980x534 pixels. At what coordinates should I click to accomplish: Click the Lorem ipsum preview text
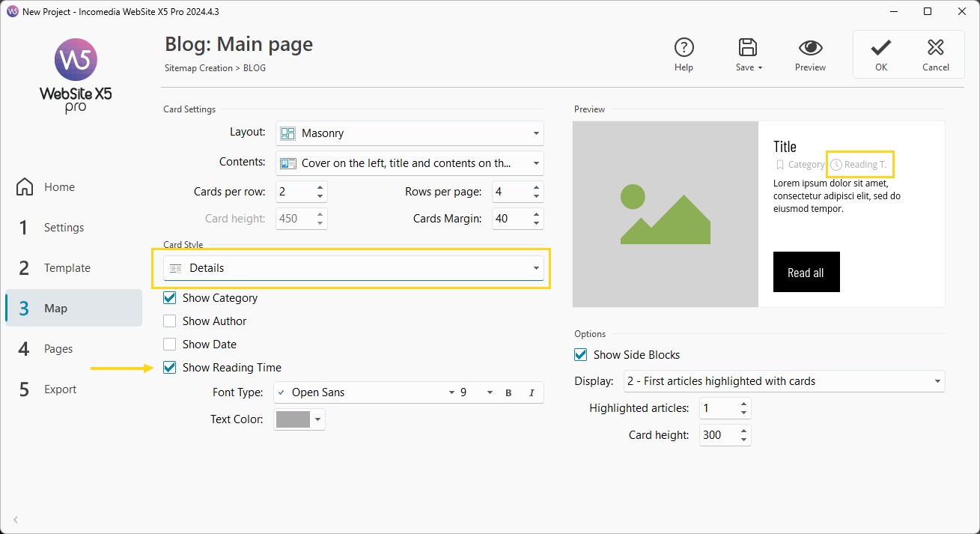(836, 196)
